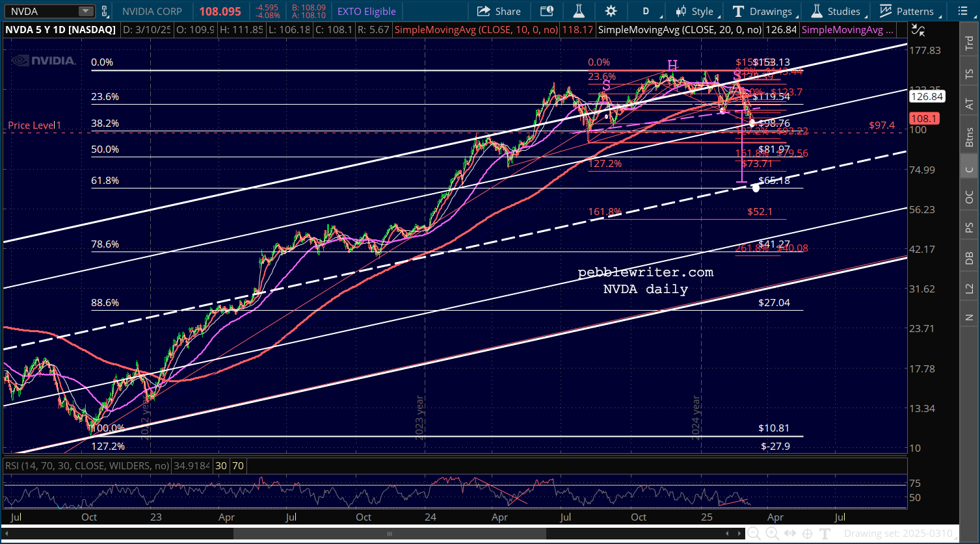
Task: Click the 126.84 price axis bubble
Action: [x=928, y=97]
